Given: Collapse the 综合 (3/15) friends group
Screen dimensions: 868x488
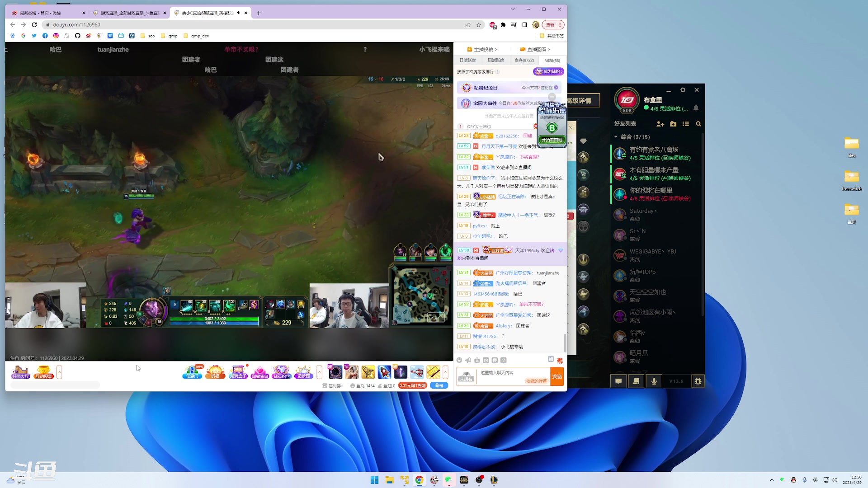Looking at the screenshot, I should tap(616, 137).
